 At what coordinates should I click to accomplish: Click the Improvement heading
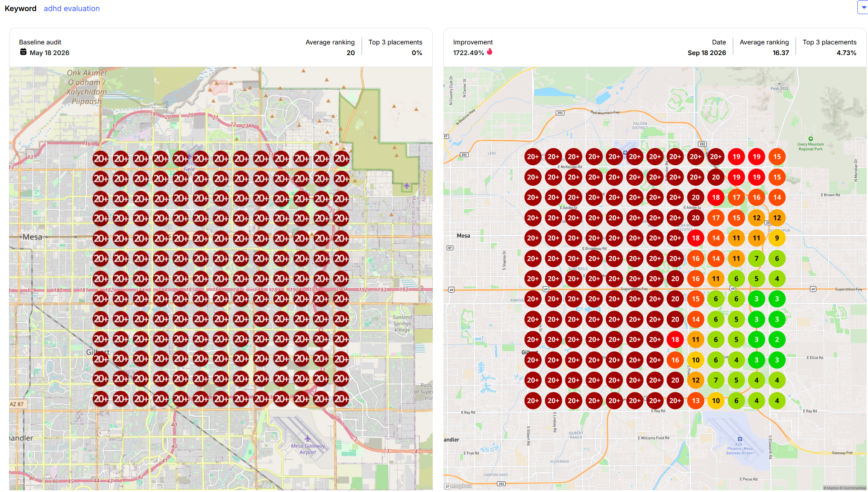(x=473, y=42)
